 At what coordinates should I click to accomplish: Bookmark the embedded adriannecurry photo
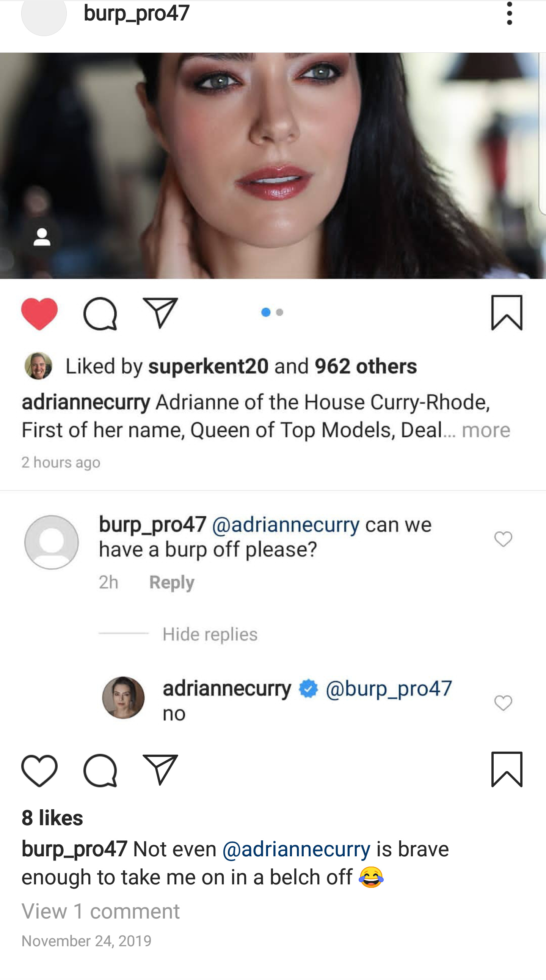507,313
